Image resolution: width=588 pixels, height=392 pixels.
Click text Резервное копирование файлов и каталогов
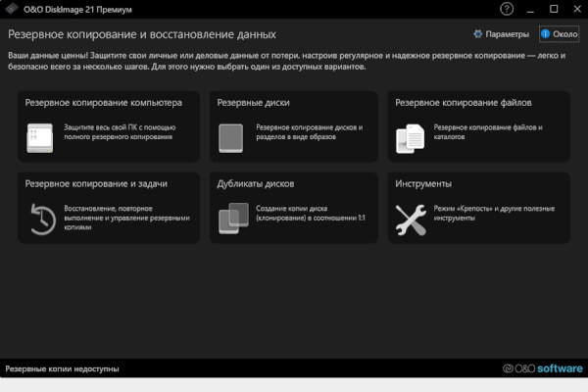(488, 132)
